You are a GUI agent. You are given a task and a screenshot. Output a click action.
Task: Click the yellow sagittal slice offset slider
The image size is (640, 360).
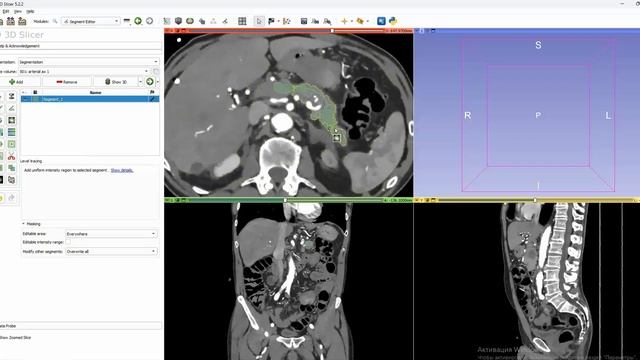(x=535, y=200)
